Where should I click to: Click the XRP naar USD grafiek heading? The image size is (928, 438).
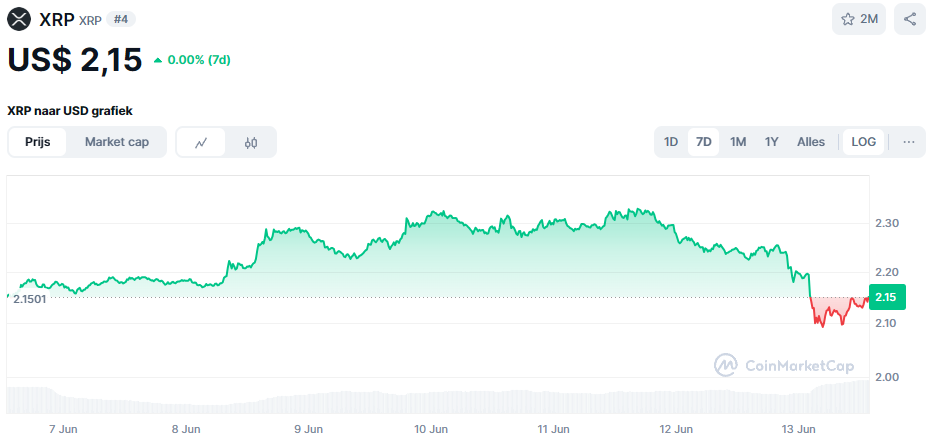click(70, 111)
